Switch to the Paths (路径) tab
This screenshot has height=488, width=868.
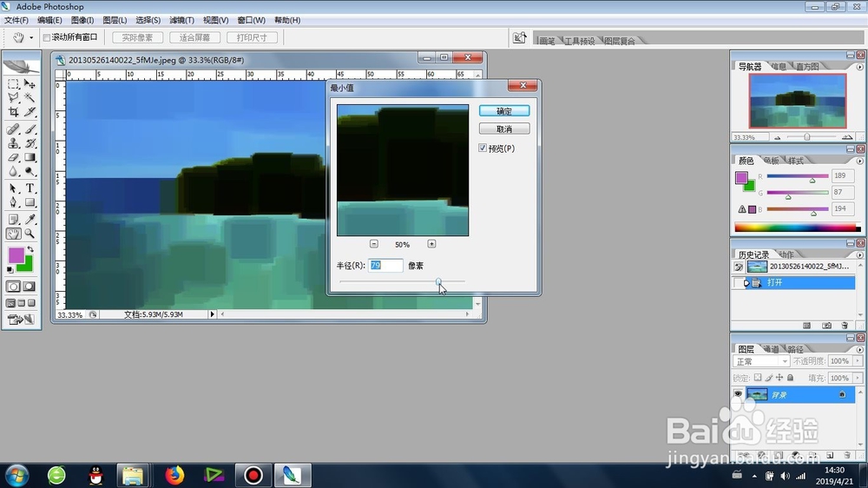[x=795, y=349]
